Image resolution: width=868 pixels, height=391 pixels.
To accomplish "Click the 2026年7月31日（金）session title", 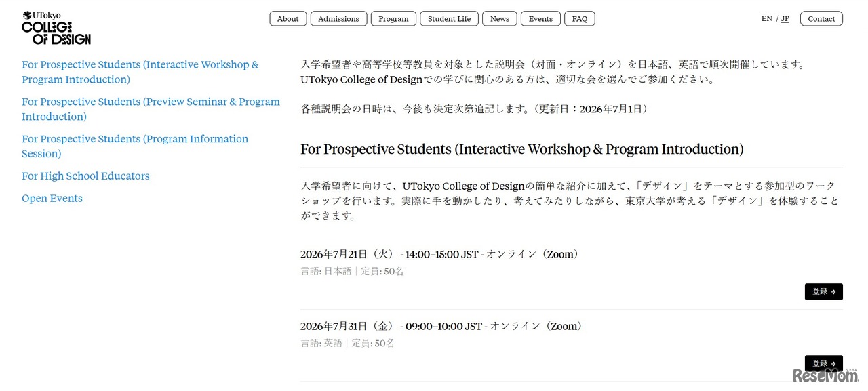I will (x=441, y=326).
